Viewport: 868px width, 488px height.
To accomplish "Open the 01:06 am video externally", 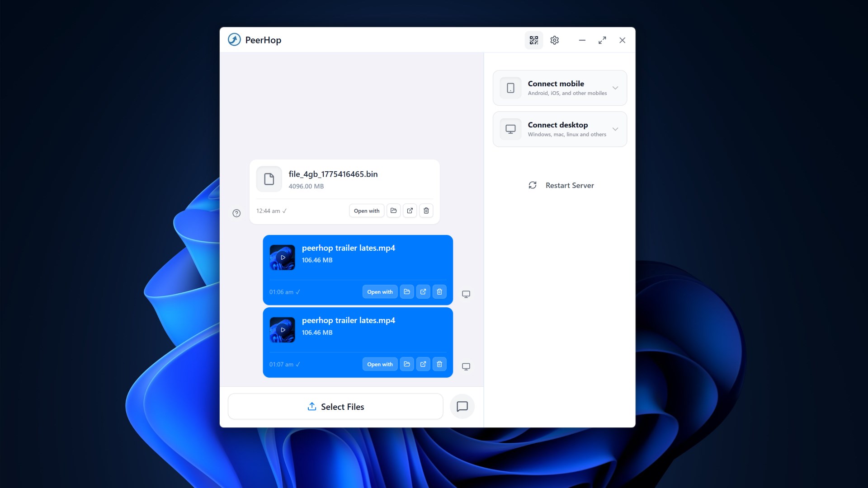I will [x=423, y=292].
